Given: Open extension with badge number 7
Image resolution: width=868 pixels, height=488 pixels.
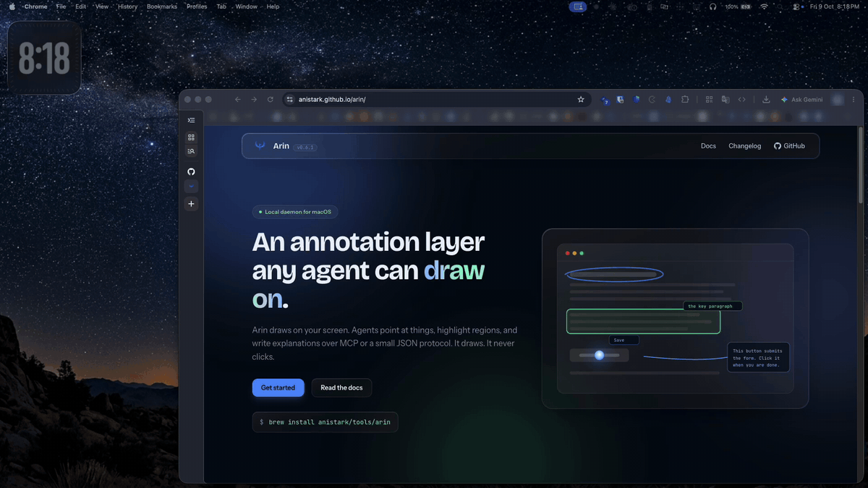Looking at the screenshot, I should [605, 100].
